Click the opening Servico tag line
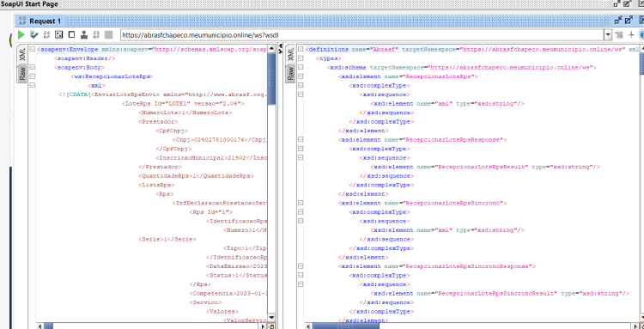This screenshot has width=644, height=329. click(x=206, y=302)
